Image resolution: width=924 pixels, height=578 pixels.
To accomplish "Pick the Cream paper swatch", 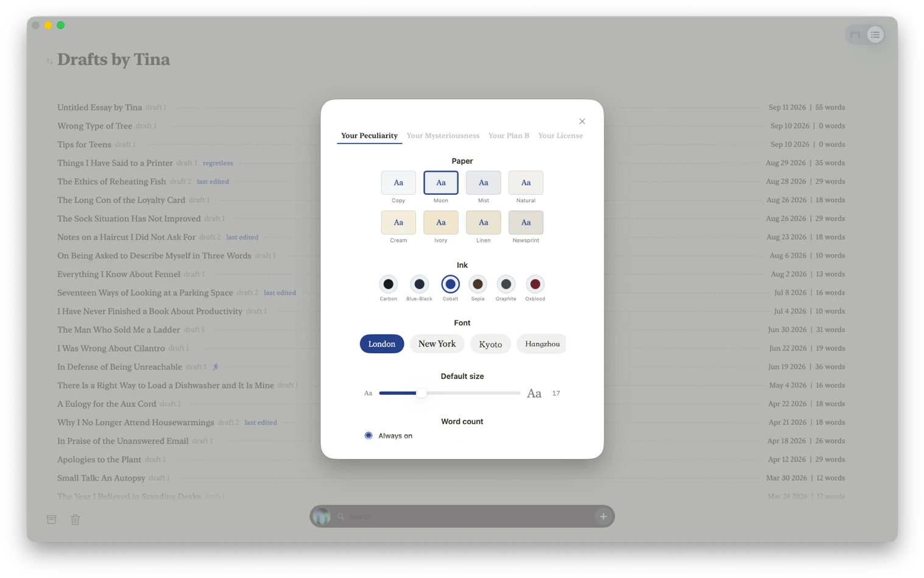I will click(x=398, y=222).
